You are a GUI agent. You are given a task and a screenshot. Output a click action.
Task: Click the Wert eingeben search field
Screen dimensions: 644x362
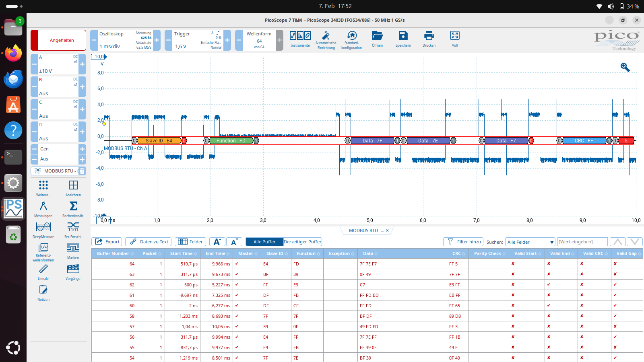pos(582,242)
